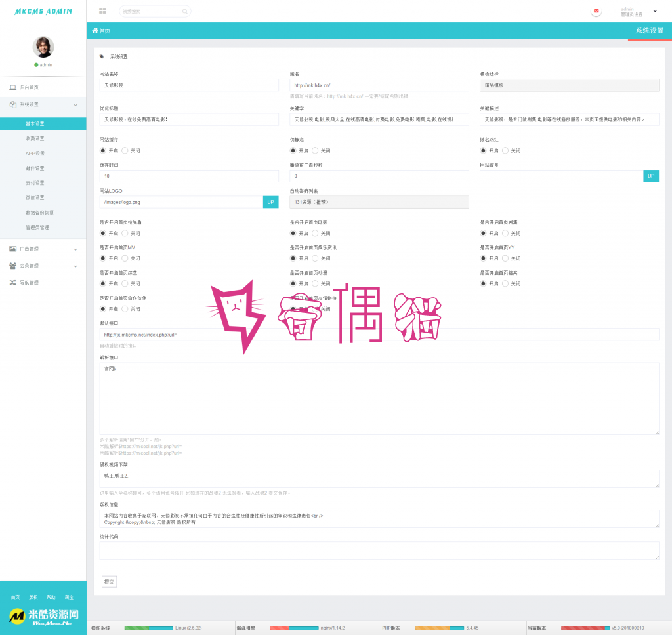This screenshot has width=672, height=635.
Task: Click the 解译引擎 progress bar
Action: (x=294, y=628)
